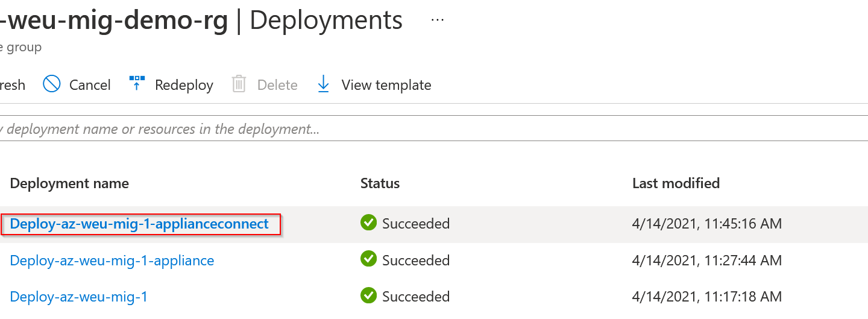The height and width of the screenshot is (319, 868).
Task: Sort by Status column header
Action: coord(380,183)
